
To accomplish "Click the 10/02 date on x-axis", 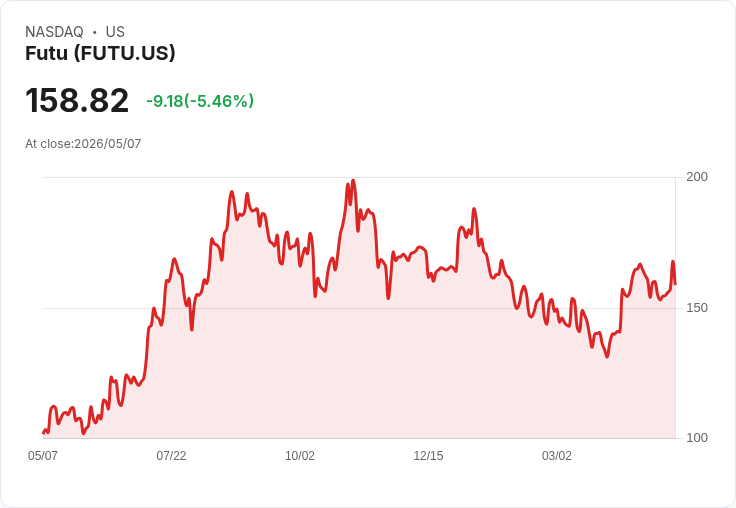I will [x=300, y=455].
